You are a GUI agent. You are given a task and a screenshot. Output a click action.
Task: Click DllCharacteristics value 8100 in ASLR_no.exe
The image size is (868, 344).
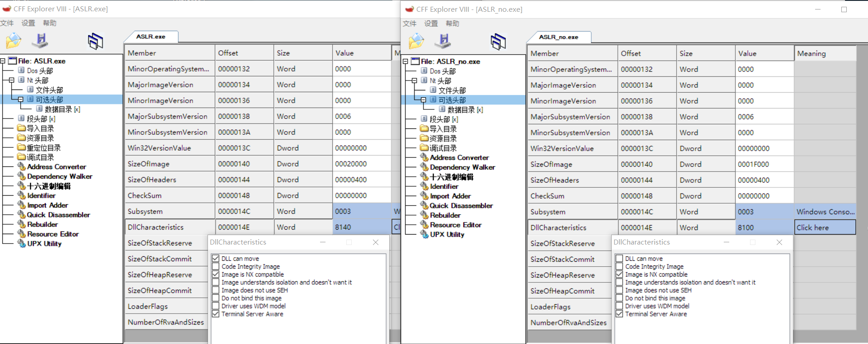pos(764,227)
